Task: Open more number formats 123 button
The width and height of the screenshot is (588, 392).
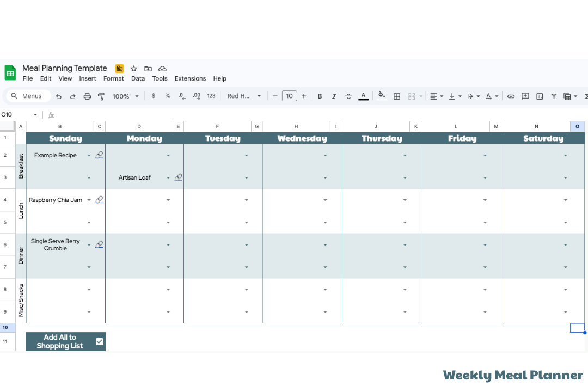Action: coord(211,96)
